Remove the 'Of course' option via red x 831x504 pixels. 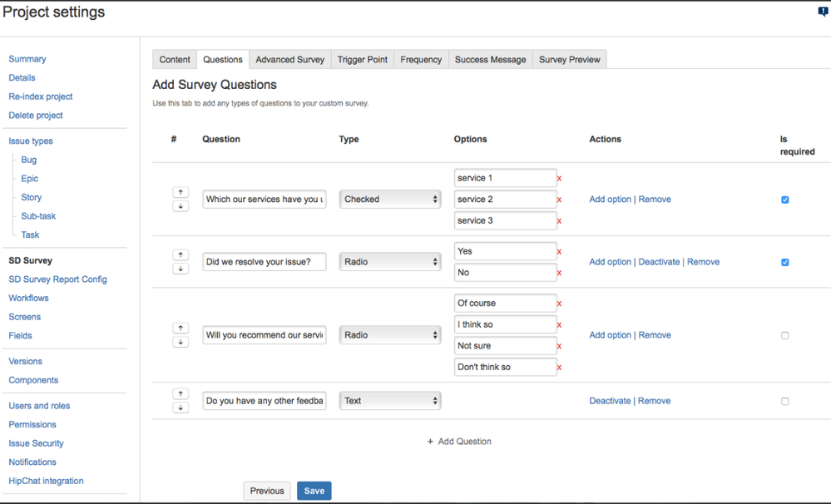pyautogui.click(x=561, y=303)
